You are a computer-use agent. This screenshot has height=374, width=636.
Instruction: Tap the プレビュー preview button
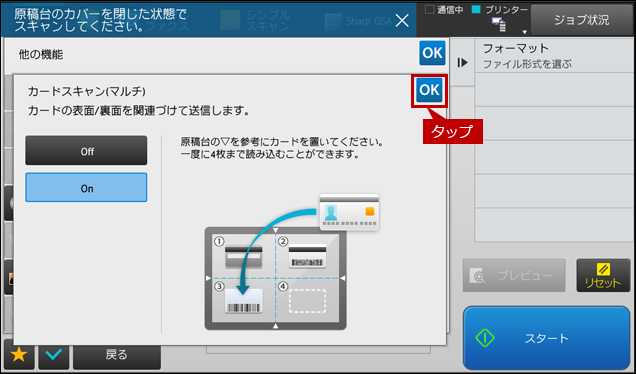(x=514, y=275)
